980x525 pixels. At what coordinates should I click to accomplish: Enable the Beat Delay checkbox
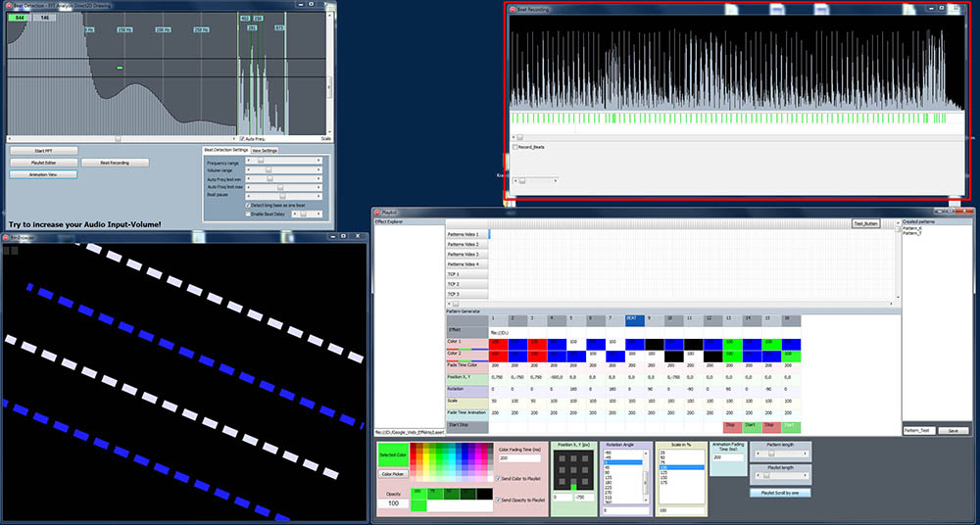click(x=246, y=213)
